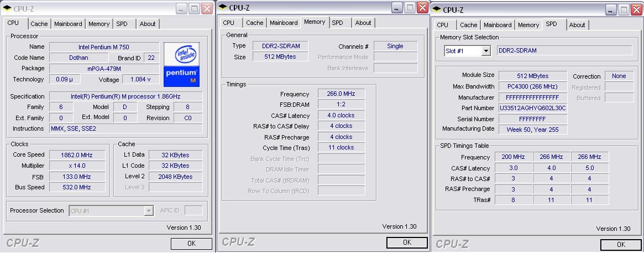Screen dimensions: 644x253
Task: Open About tab in right CPU-Z window
Action: [x=577, y=25]
